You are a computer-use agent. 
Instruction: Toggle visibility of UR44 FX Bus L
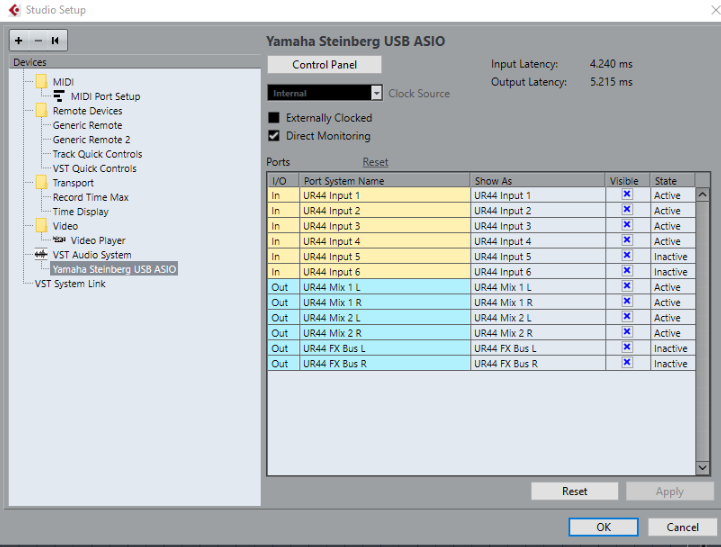tap(626, 347)
